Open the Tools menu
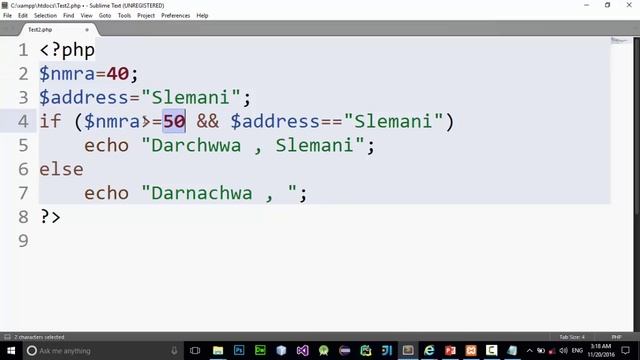This screenshot has height=360, width=640. 124,16
